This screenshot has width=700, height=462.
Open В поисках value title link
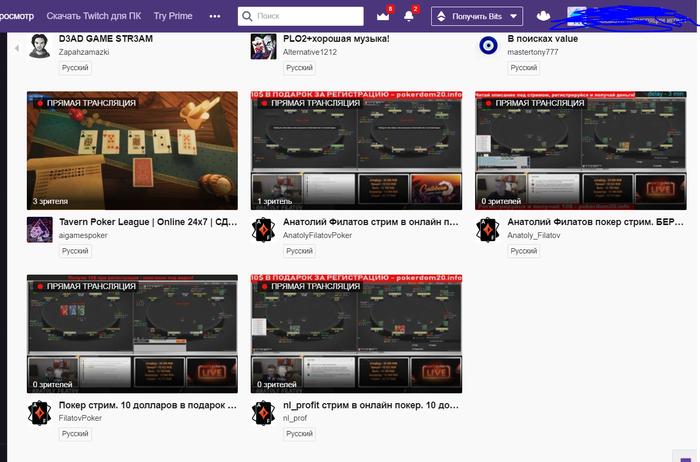pyautogui.click(x=542, y=39)
